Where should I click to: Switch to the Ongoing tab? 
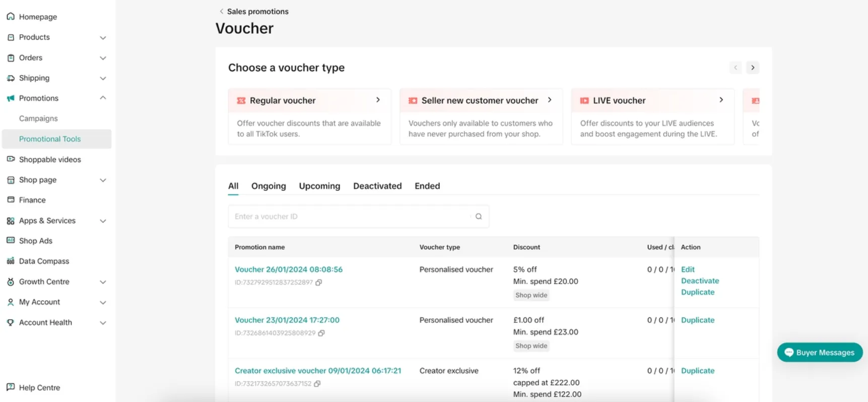click(269, 186)
